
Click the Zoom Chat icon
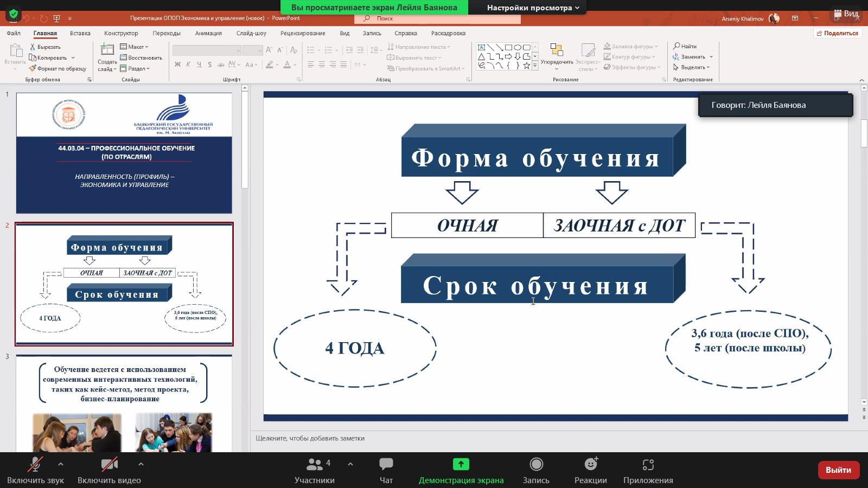(386, 465)
